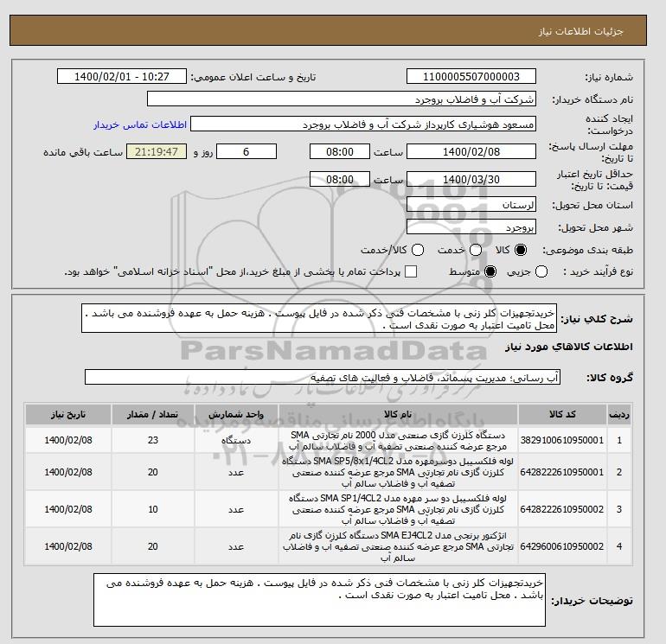Click the اطلاعات کالاهای مورد نیاز heading

[569, 347]
